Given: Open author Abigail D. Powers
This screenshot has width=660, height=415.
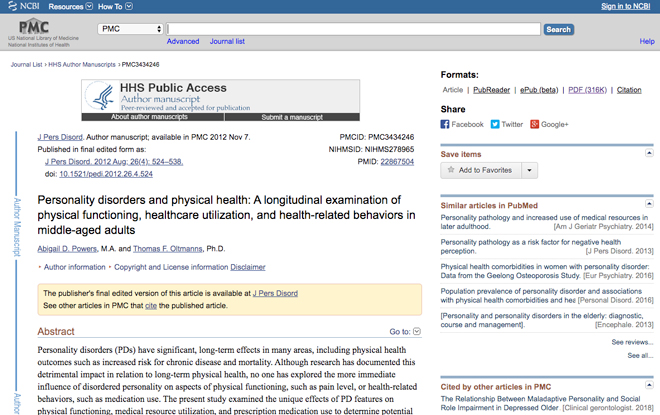Looking at the screenshot, I should [x=67, y=249].
